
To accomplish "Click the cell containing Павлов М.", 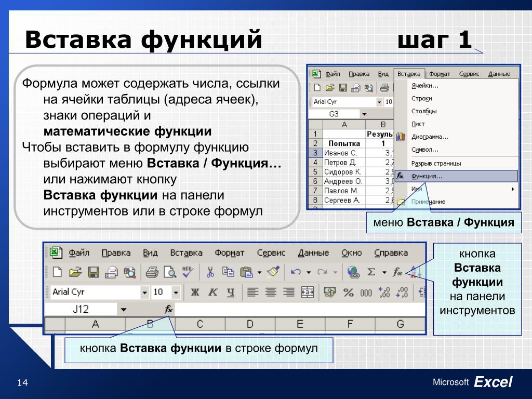I will 344,191.
